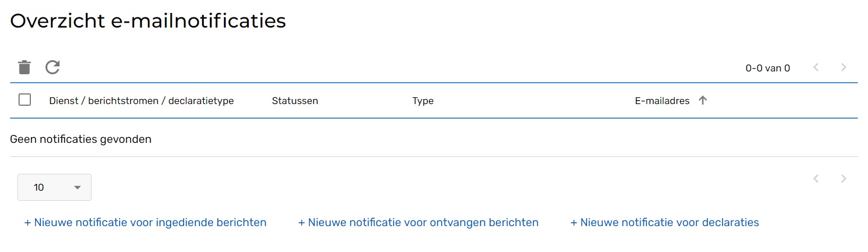Click the E-mailadres column header
The width and height of the screenshot is (868, 252).
[662, 101]
